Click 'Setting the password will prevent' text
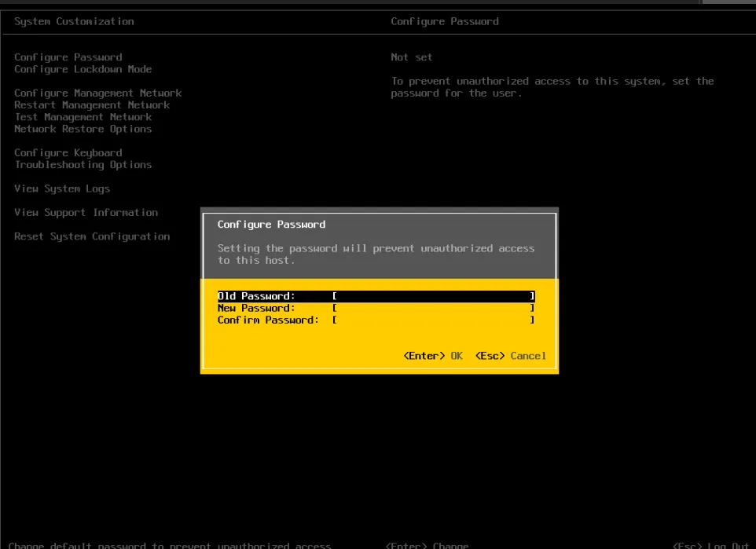The width and height of the screenshot is (756, 549). (376, 254)
